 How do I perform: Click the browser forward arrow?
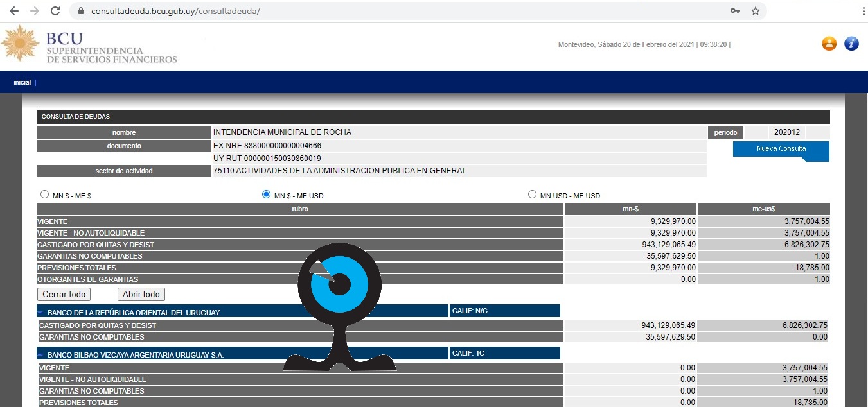point(34,11)
